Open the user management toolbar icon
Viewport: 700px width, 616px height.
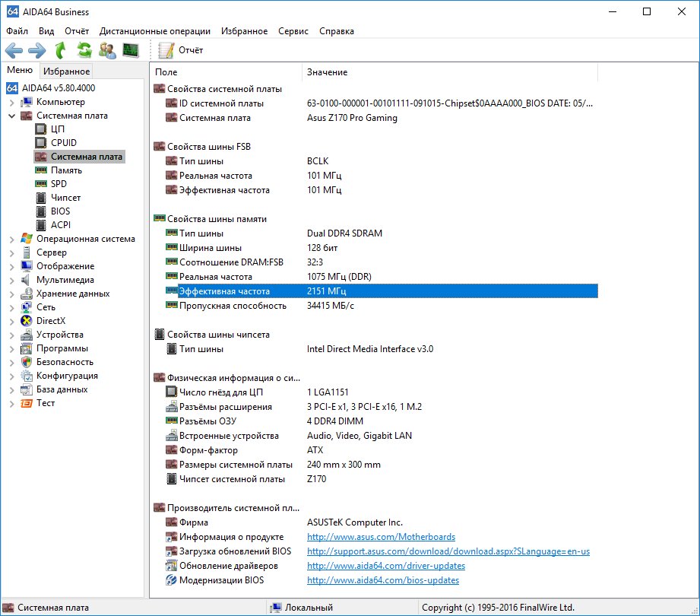click(107, 50)
